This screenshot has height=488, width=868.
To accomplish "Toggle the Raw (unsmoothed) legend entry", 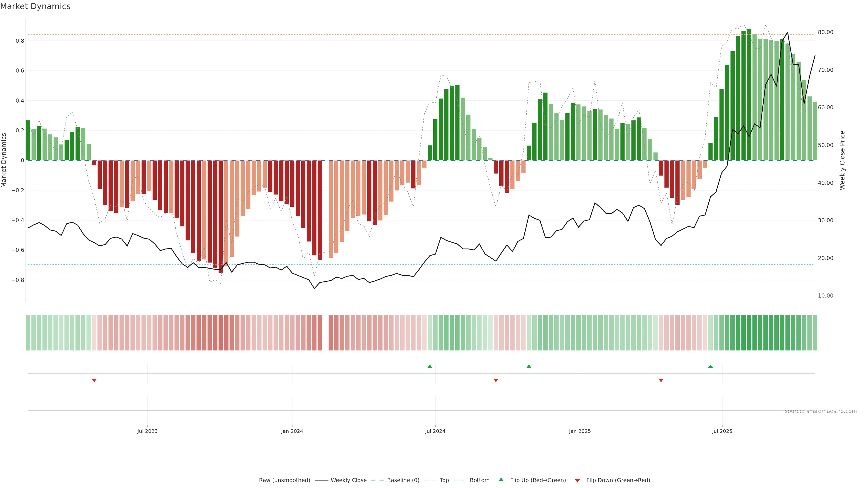I will click(284, 480).
